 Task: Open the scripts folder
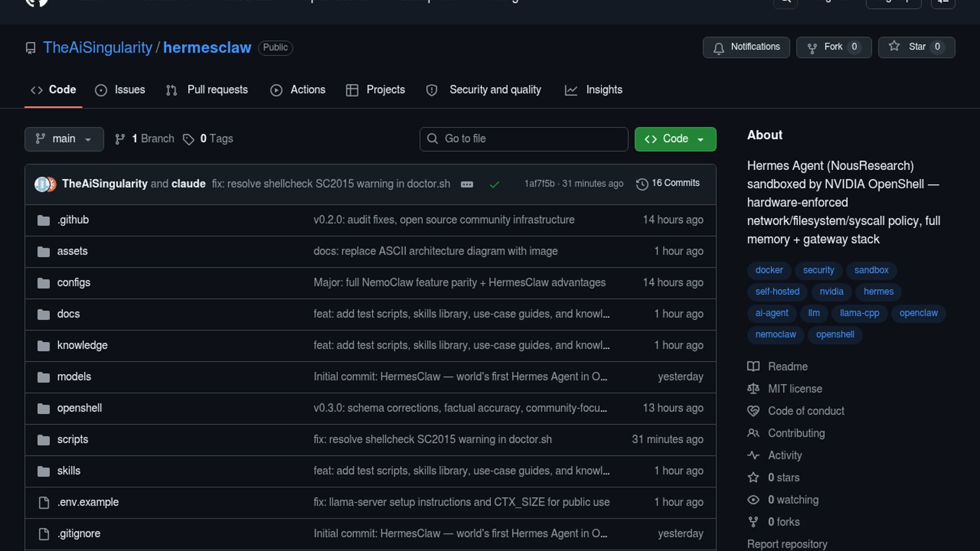tap(72, 439)
